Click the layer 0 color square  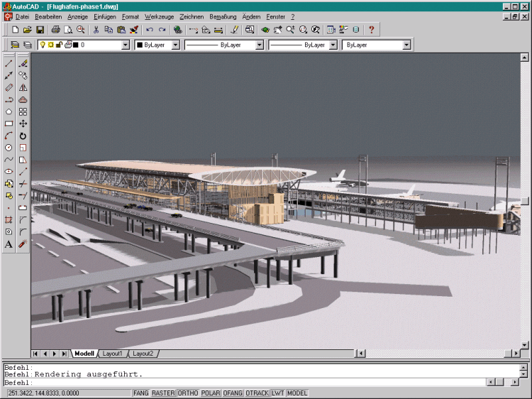(76, 45)
